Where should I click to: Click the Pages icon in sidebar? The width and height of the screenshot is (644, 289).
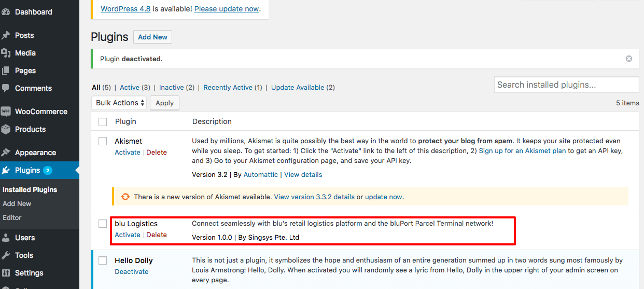click(x=6, y=71)
